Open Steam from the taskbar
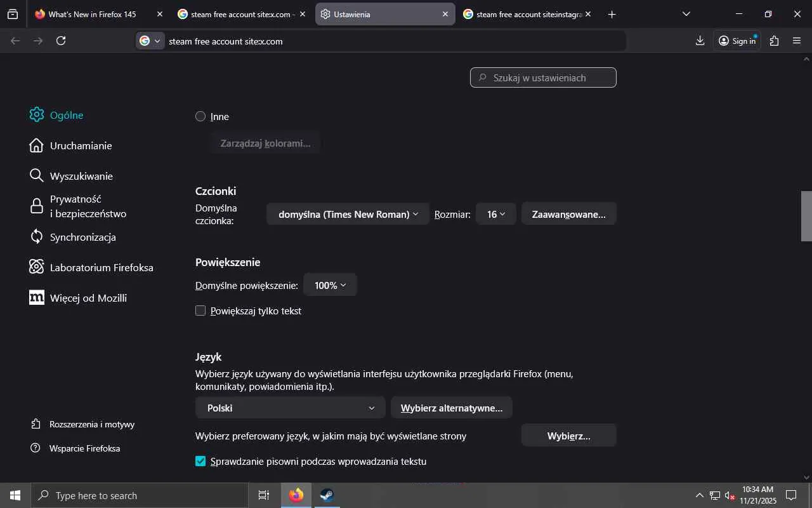 pyautogui.click(x=327, y=495)
